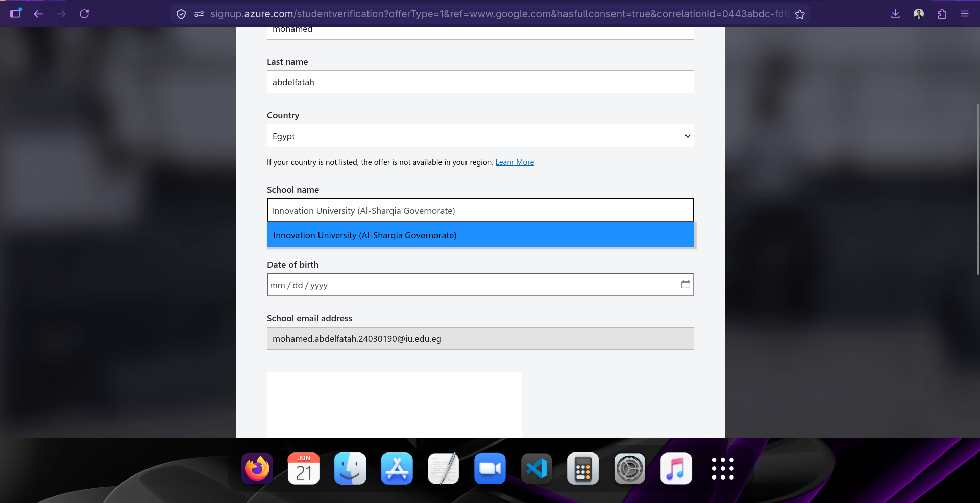Open the profile avatar menu
This screenshot has width=980, height=503.
[x=919, y=14]
